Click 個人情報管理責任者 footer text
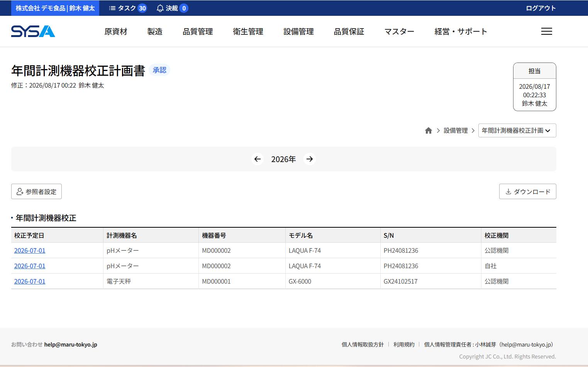The width and height of the screenshot is (588, 367). [x=490, y=345]
